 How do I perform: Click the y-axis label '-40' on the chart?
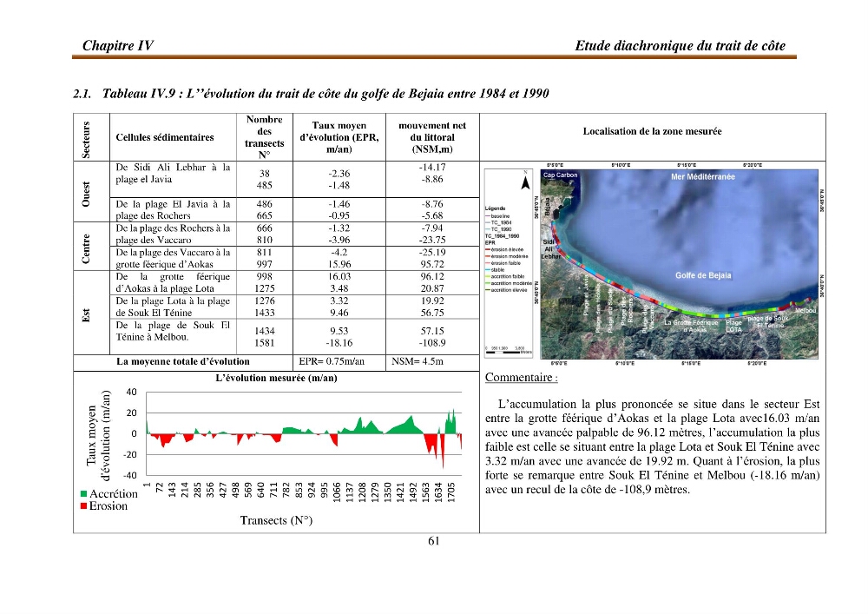[129, 475]
